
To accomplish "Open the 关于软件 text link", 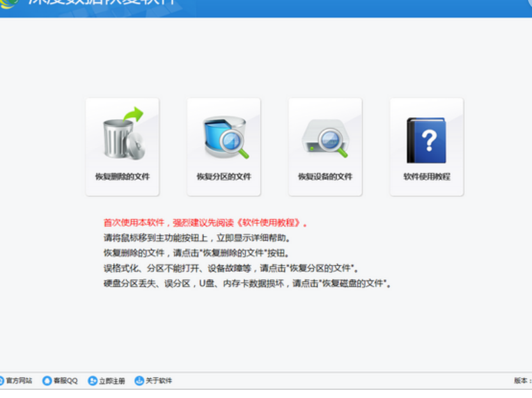I will (x=159, y=381).
